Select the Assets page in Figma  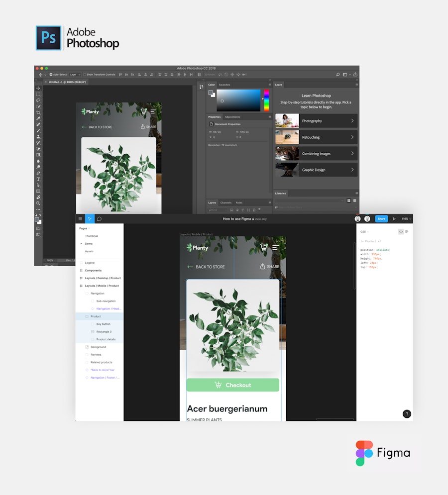[x=89, y=251]
